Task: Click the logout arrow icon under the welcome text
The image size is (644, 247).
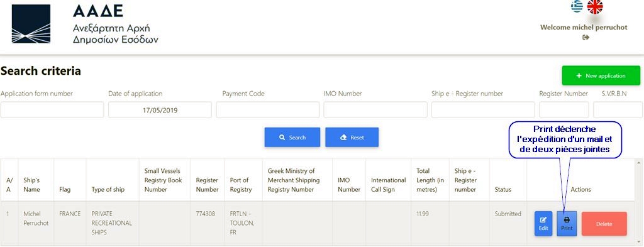Action: [586, 37]
